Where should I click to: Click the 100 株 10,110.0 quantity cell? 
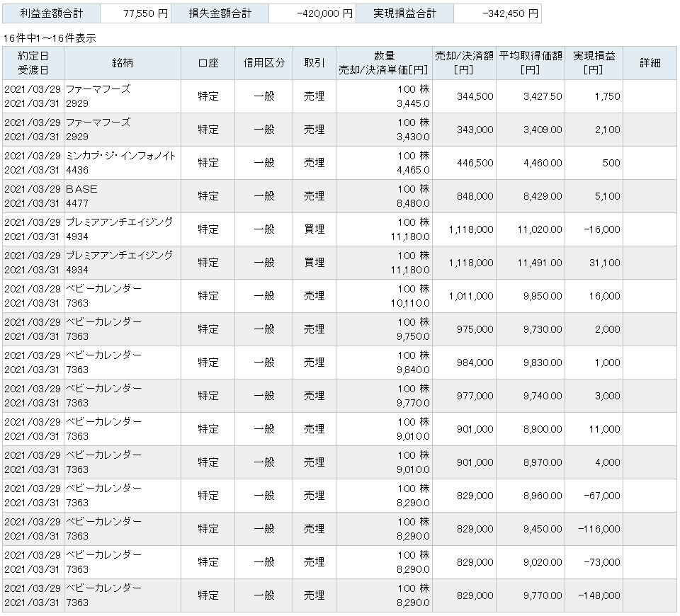384,296
